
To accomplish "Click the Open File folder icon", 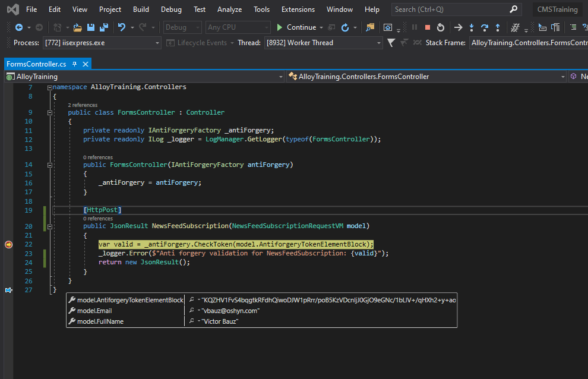I will click(x=78, y=27).
